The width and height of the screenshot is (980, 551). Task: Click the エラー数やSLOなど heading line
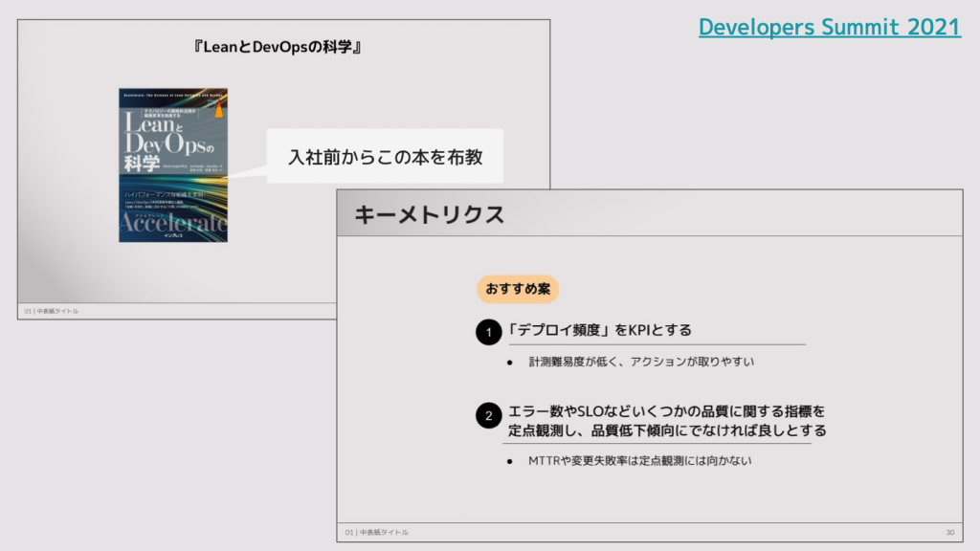pyautogui.click(x=666, y=411)
